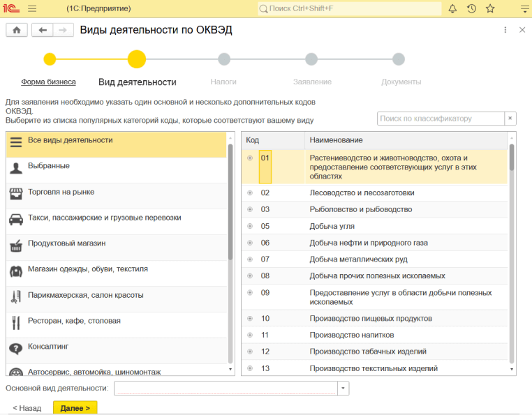Select Restaurant, cafe, canteen category
This screenshot has width=532, height=415.
pos(74,322)
